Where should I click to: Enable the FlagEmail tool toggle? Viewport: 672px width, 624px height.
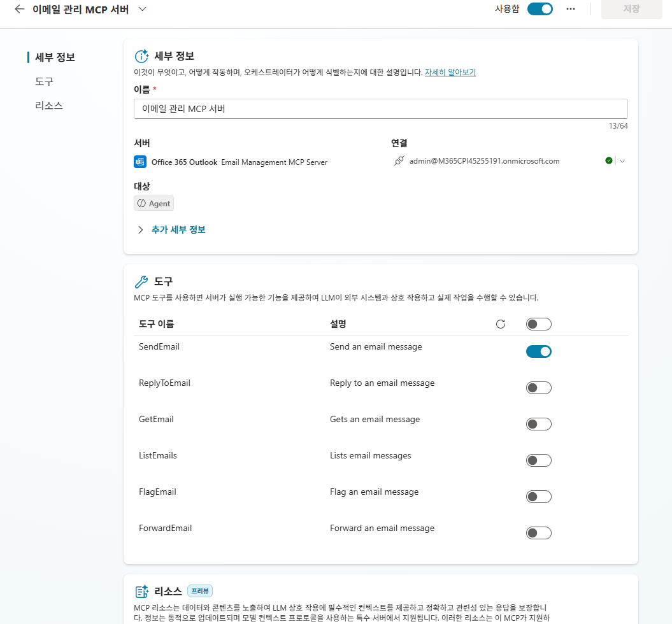(539, 497)
